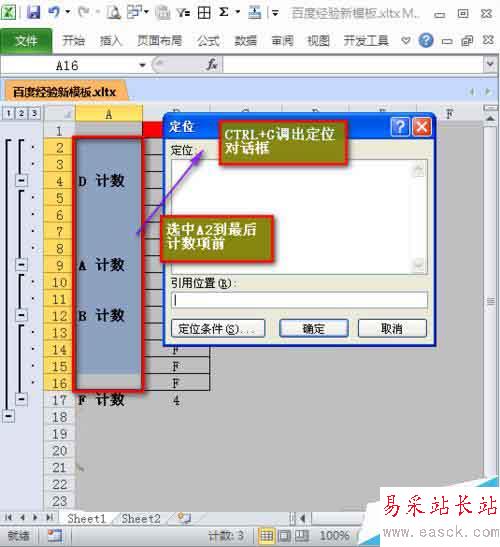
Task: Open the undo history dropdown arrow
Action: (x=68, y=12)
